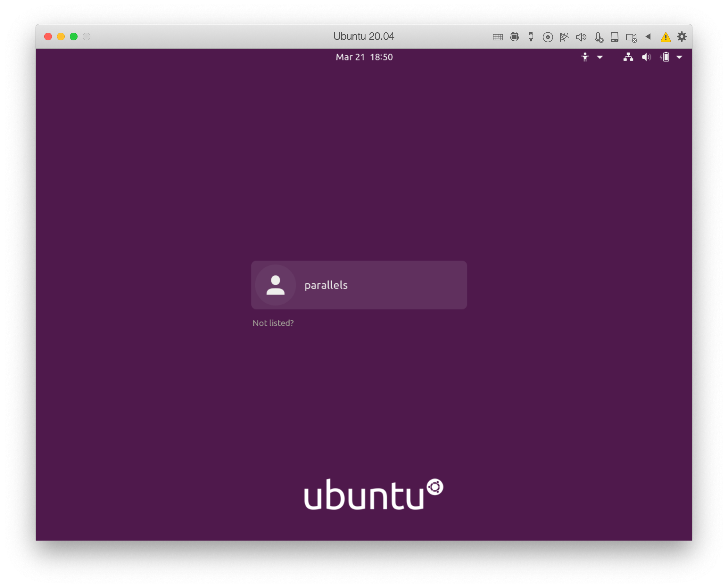
Task: Open the date and time clock menu
Action: 364,57
